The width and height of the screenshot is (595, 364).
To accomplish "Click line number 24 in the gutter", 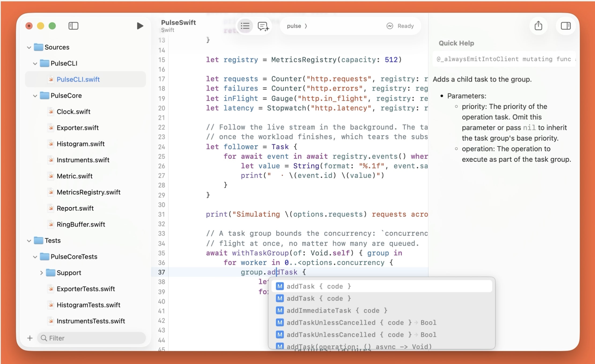I will (161, 147).
